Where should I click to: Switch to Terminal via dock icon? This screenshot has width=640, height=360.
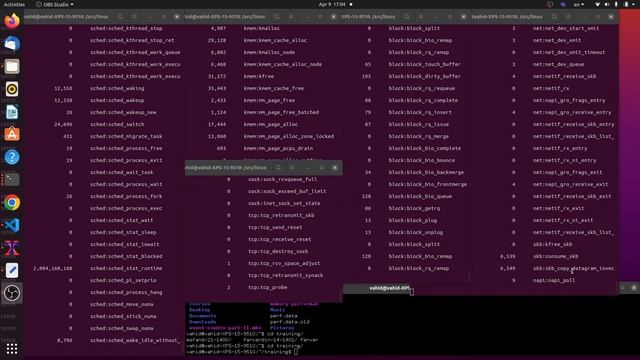point(12,180)
